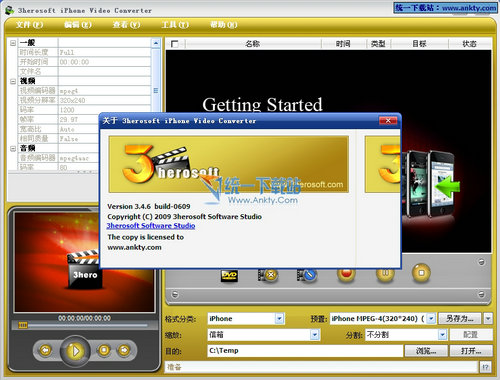Click the 状态 column header
This screenshot has width=500, height=380.
pos(469,44)
